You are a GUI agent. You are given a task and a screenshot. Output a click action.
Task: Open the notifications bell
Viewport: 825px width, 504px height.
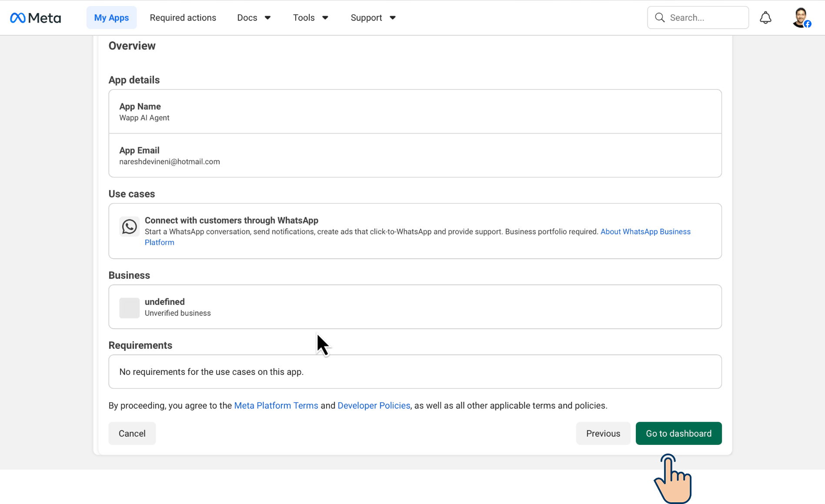[x=765, y=18]
